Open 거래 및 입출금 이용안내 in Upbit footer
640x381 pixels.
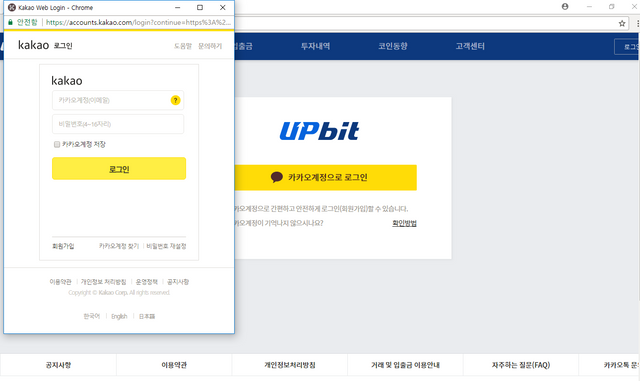(x=405, y=365)
